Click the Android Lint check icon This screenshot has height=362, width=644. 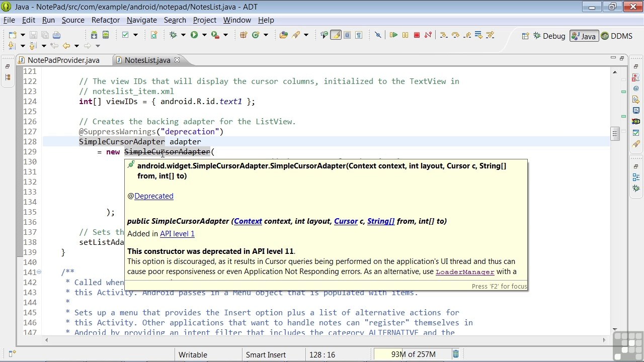point(125,35)
